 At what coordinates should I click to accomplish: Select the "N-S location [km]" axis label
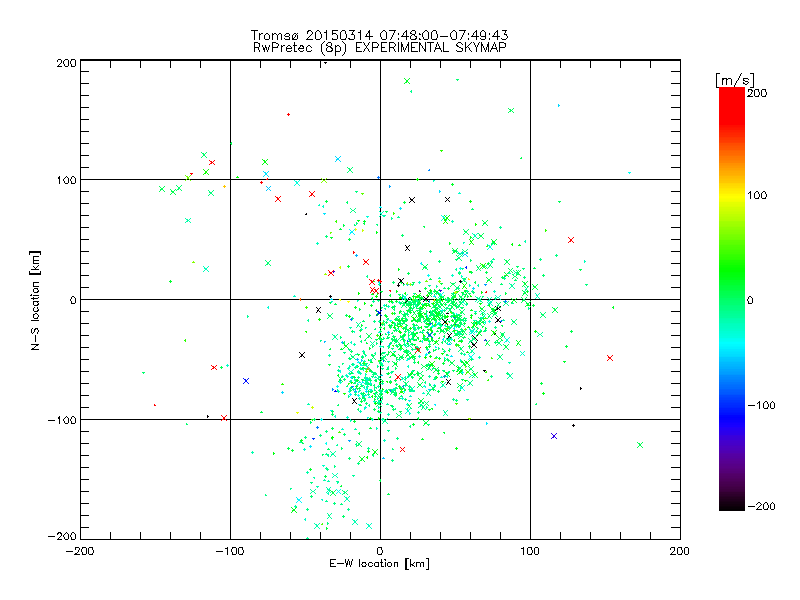coord(35,300)
